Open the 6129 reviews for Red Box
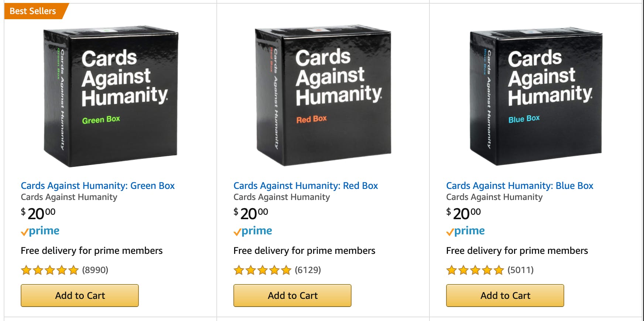Image resolution: width=644 pixels, height=321 pixels. point(308,270)
